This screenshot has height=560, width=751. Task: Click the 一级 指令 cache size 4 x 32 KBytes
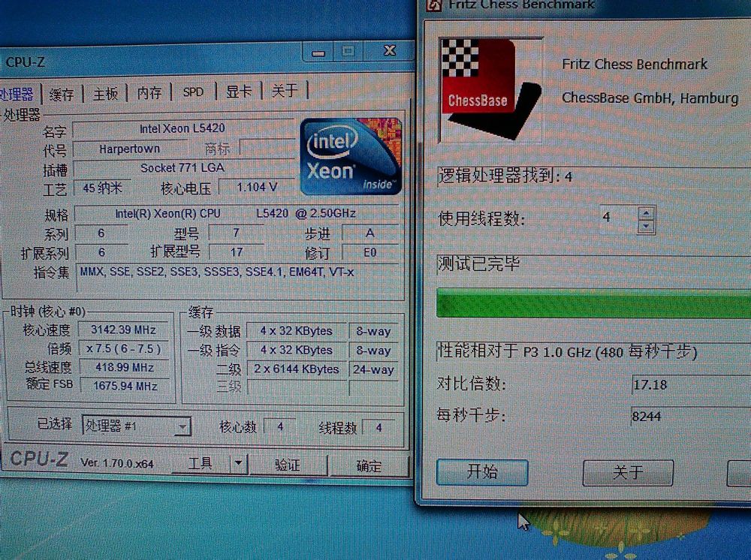click(x=297, y=350)
